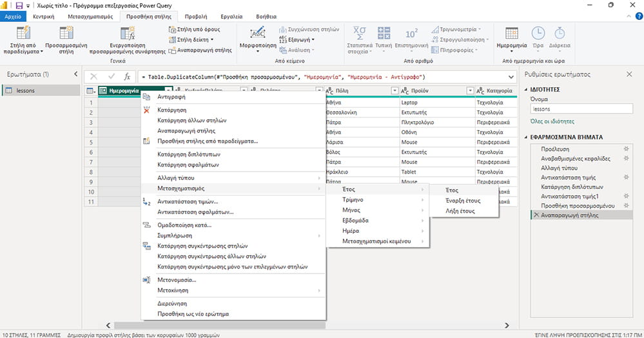Close the 'Ρυθμίσεις ερωτήματος' pane
Screen dimensions: 644x338
[x=629, y=74]
